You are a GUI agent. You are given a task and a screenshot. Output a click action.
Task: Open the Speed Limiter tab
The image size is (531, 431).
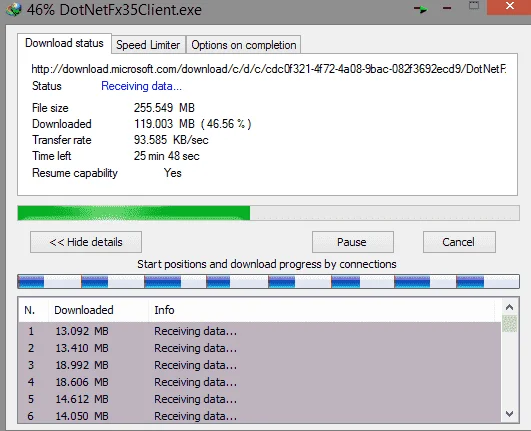(x=148, y=45)
